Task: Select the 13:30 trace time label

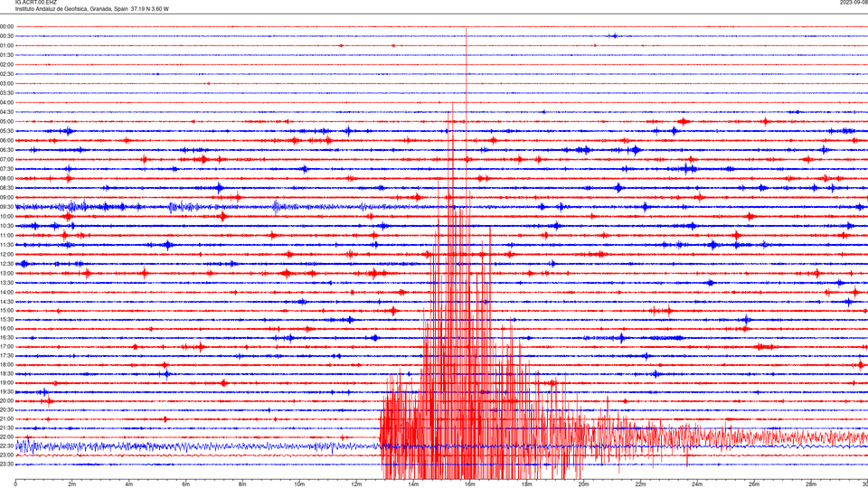Action: 6,283
